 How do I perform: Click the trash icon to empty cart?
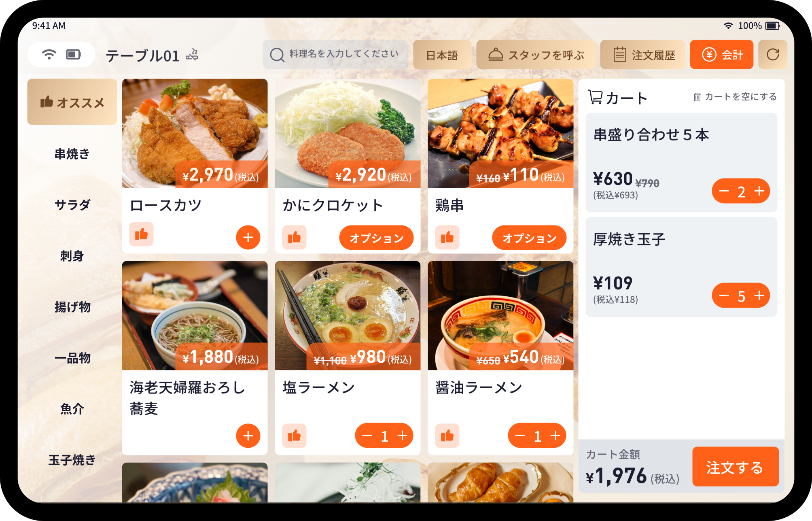click(x=697, y=97)
